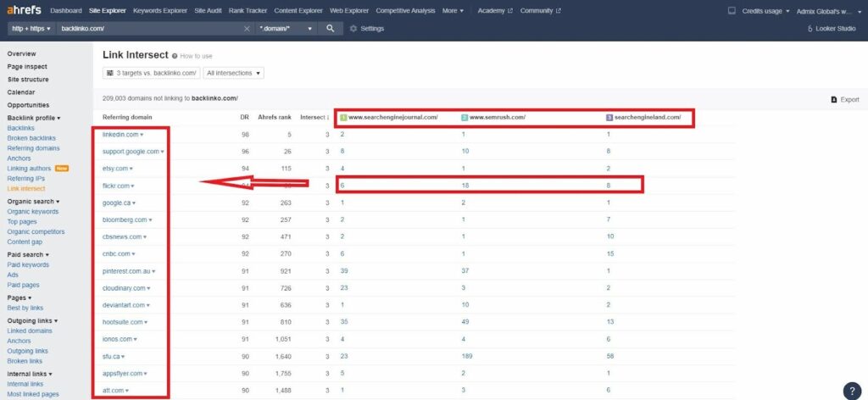
Task: Open the Credits usage dropdown
Action: [x=765, y=10]
